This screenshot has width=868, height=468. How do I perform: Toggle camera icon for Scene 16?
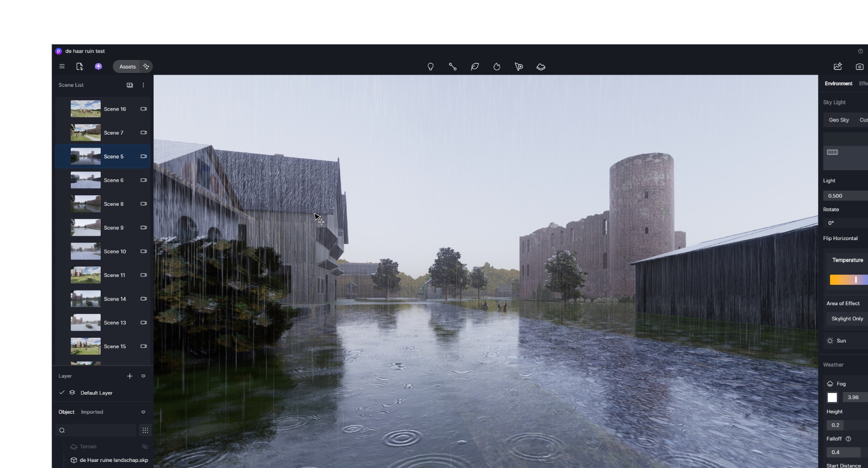(x=144, y=109)
